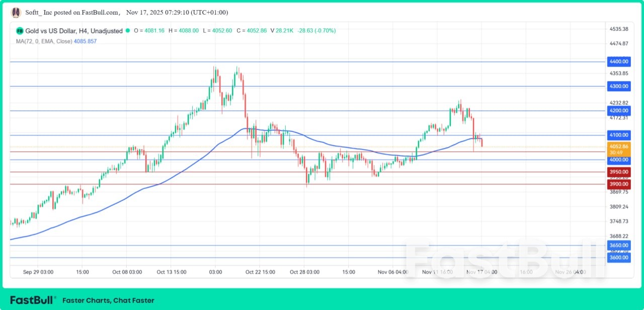Select the blue 3600.00 price level tag

pyautogui.click(x=618, y=257)
